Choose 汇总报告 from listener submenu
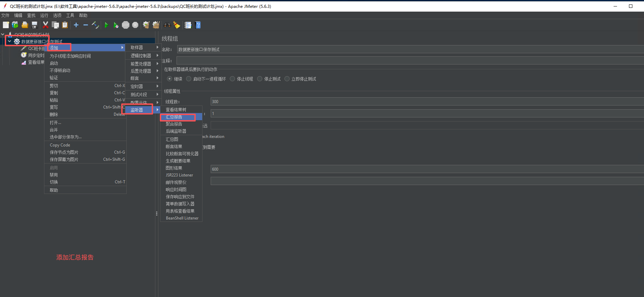This screenshot has height=297, width=644. click(181, 117)
